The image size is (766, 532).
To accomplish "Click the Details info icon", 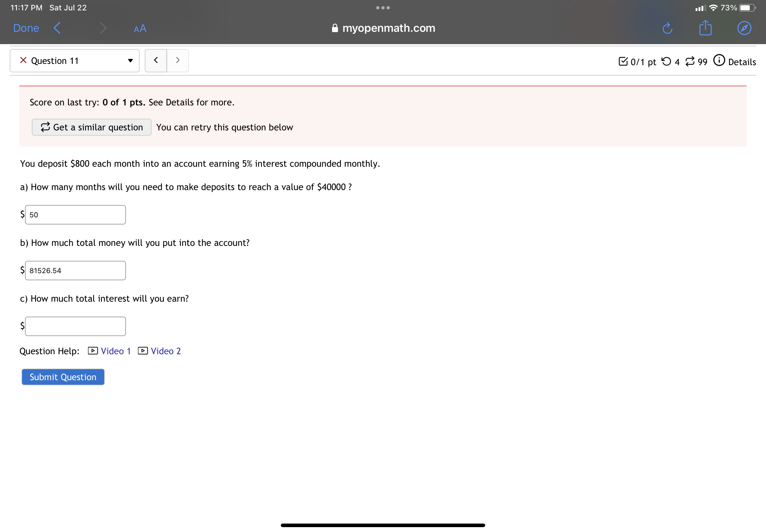I will [719, 61].
